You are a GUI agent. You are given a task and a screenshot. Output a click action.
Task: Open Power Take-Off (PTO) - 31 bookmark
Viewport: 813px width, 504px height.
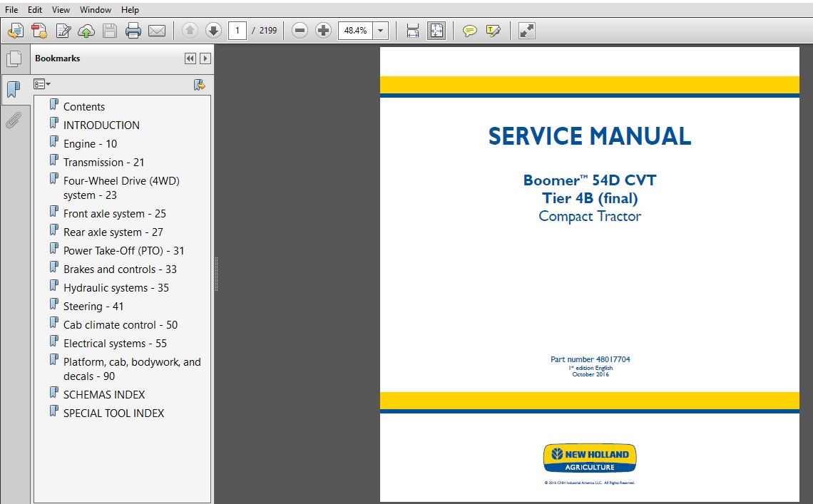click(x=123, y=251)
